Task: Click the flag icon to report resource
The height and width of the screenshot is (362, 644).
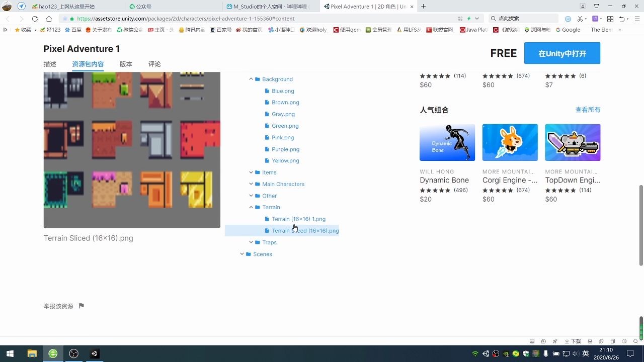Action: [x=82, y=306]
